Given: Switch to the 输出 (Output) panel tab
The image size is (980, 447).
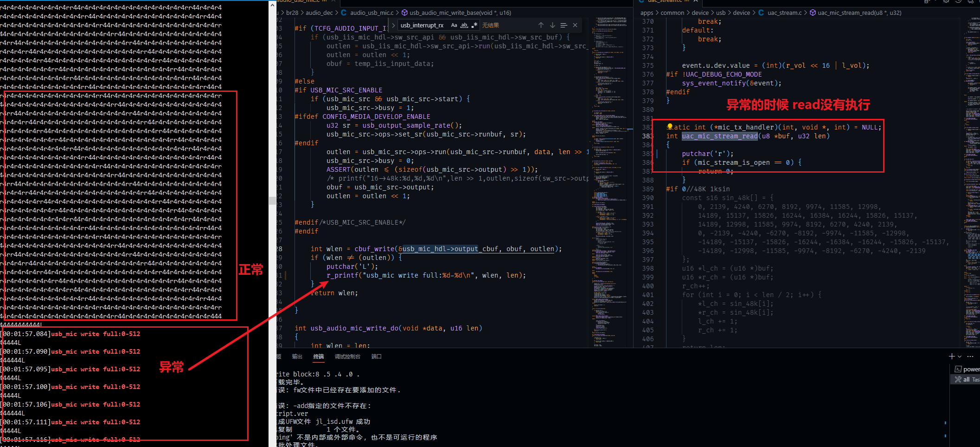Looking at the screenshot, I should click(297, 356).
